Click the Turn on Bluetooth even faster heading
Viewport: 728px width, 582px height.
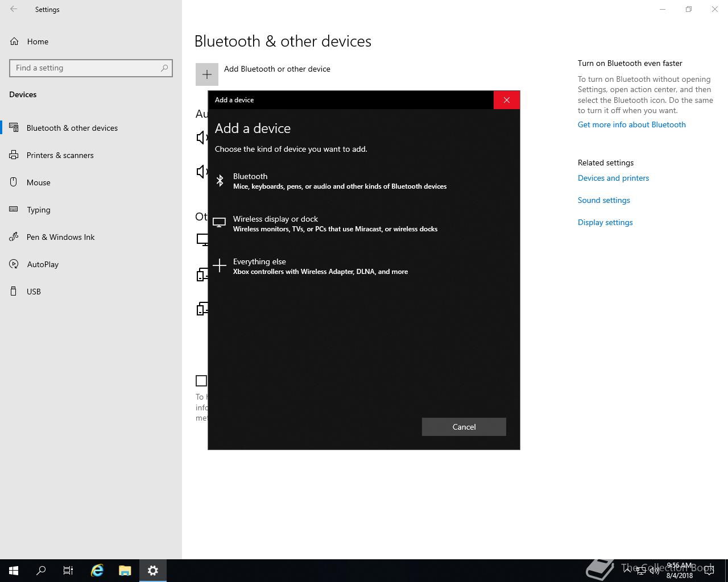point(630,63)
